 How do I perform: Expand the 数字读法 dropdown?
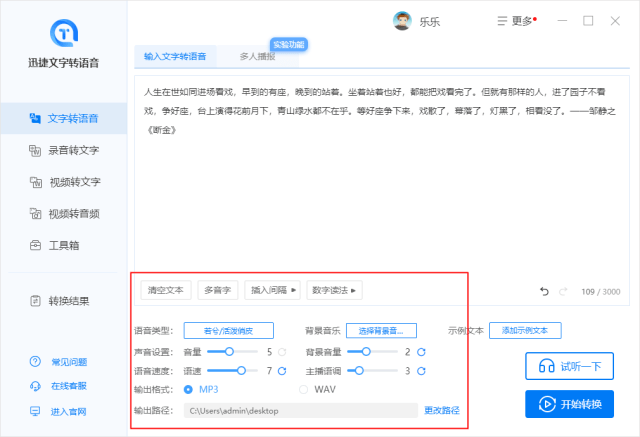334,290
